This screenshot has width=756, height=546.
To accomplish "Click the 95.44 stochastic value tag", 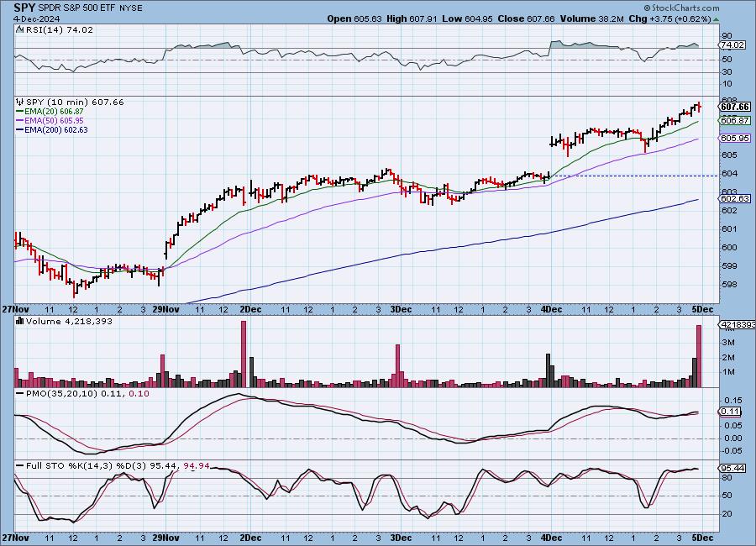I will click(x=732, y=469).
